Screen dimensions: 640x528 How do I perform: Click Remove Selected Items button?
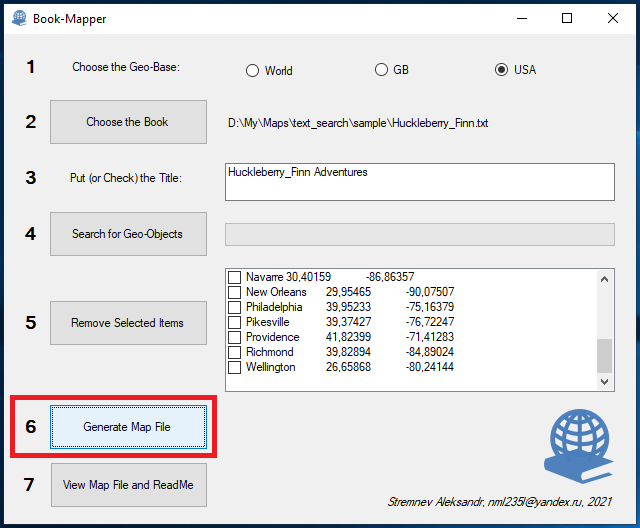pyautogui.click(x=128, y=323)
